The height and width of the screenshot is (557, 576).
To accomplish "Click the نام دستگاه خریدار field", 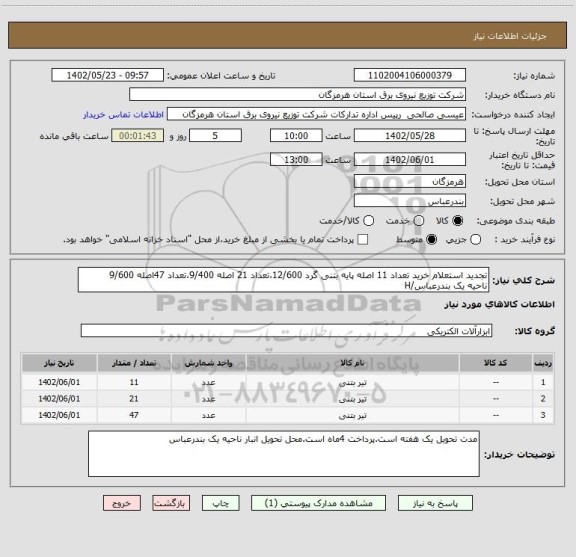I will (298, 95).
